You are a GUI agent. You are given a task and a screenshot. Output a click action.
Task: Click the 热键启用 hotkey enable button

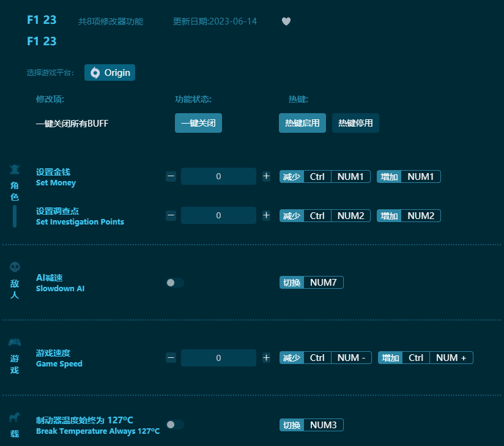pos(302,123)
